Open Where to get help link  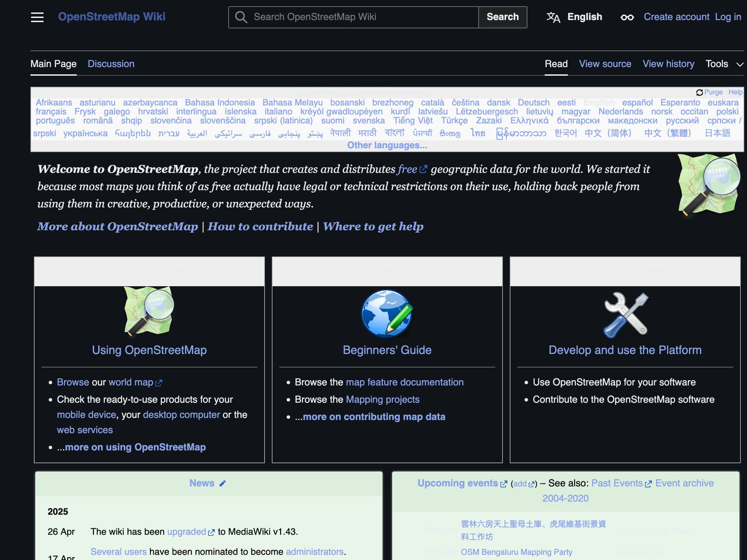[x=373, y=226]
